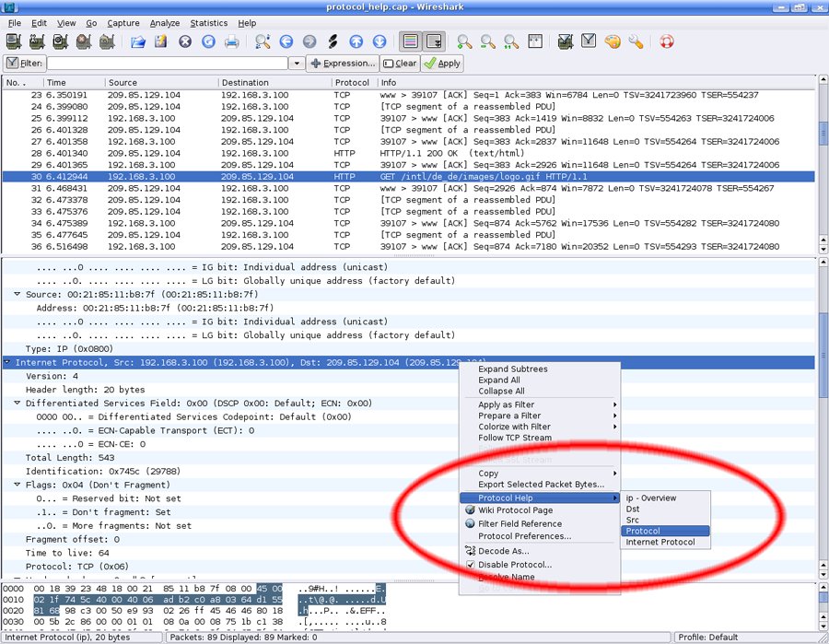This screenshot has height=644, width=829.
Task: Expand the Apply as Filter submenu
Action: coord(539,404)
